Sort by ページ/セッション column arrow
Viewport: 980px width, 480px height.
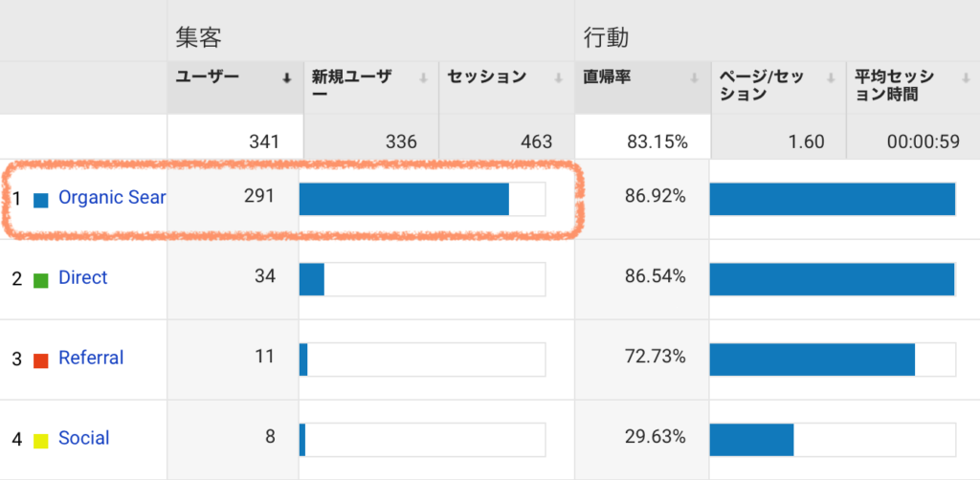(831, 78)
